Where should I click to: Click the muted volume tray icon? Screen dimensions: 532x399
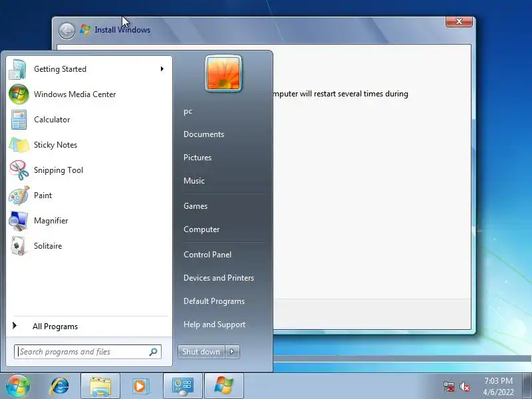click(x=465, y=386)
